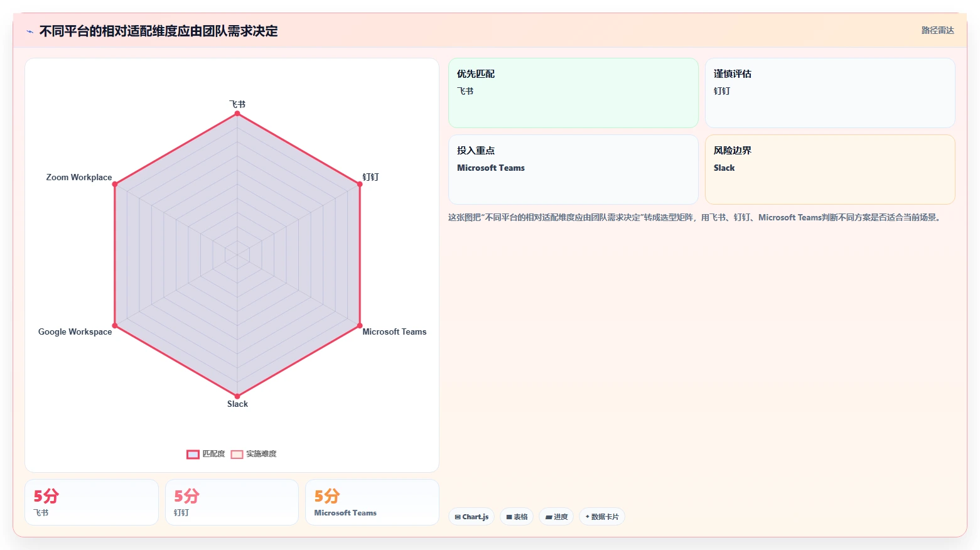Click the 数据卡片 tag chip
Viewport: 980px width, 550px height.
602,517
